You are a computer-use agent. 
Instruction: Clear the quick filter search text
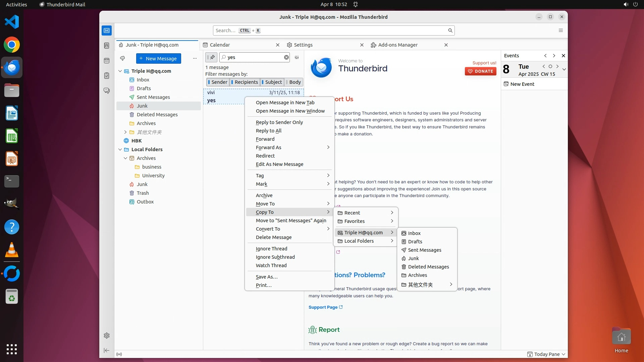286,57
